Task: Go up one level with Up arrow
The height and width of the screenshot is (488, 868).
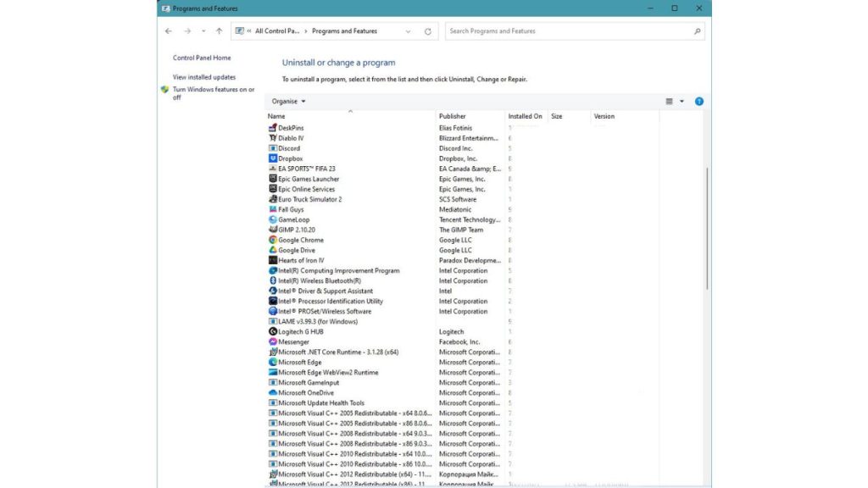Action: (220, 31)
